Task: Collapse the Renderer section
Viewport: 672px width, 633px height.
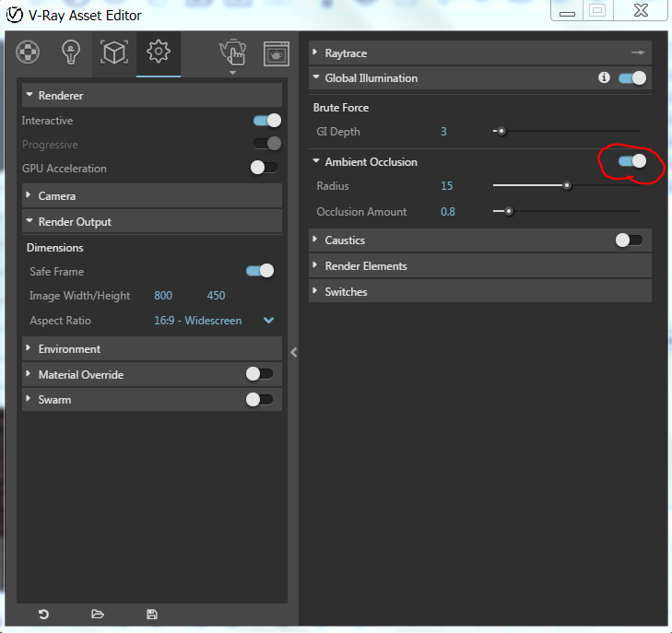Action: pyautogui.click(x=152, y=95)
